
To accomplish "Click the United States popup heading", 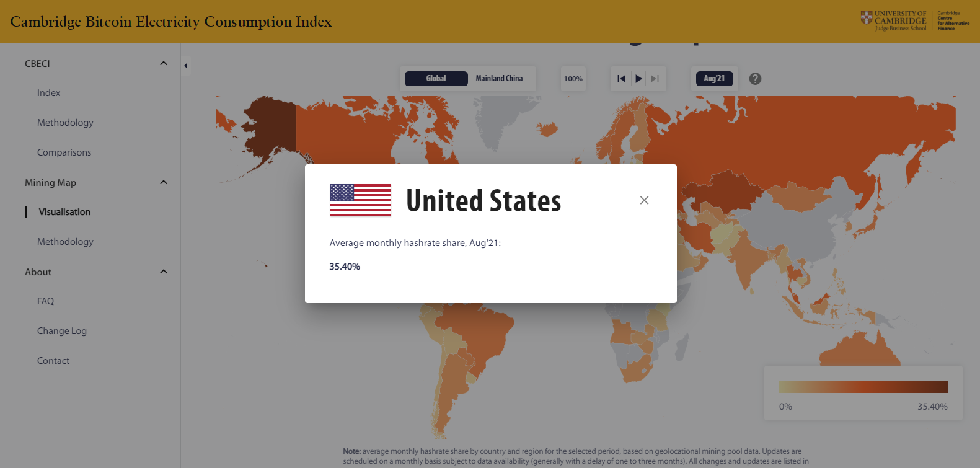I will tap(483, 201).
